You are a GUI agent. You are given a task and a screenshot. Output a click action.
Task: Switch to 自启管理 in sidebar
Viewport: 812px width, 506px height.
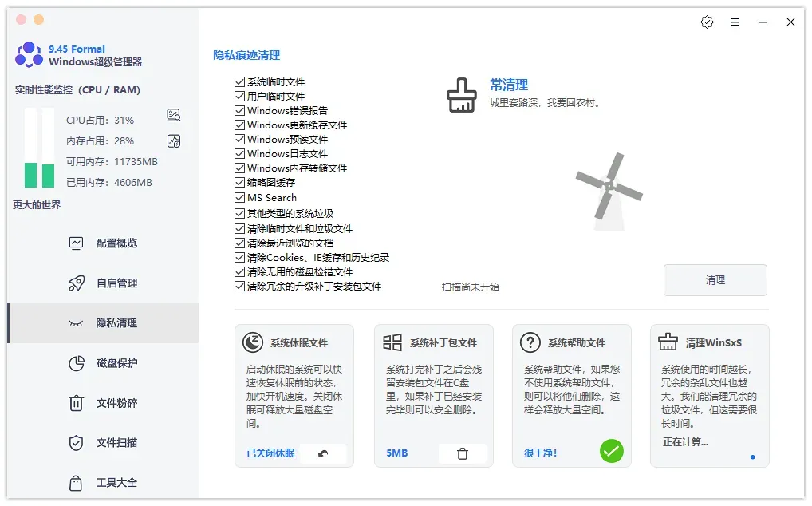coord(104,283)
